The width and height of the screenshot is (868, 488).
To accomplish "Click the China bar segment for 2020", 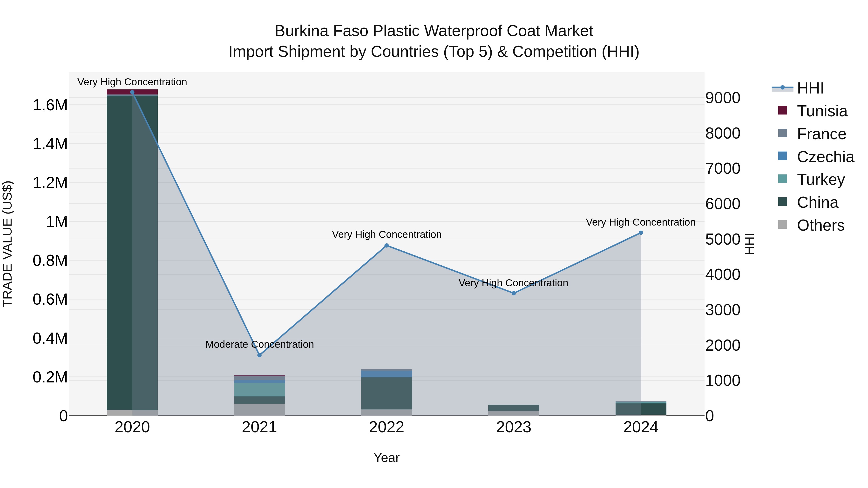I will tap(132, 253).
